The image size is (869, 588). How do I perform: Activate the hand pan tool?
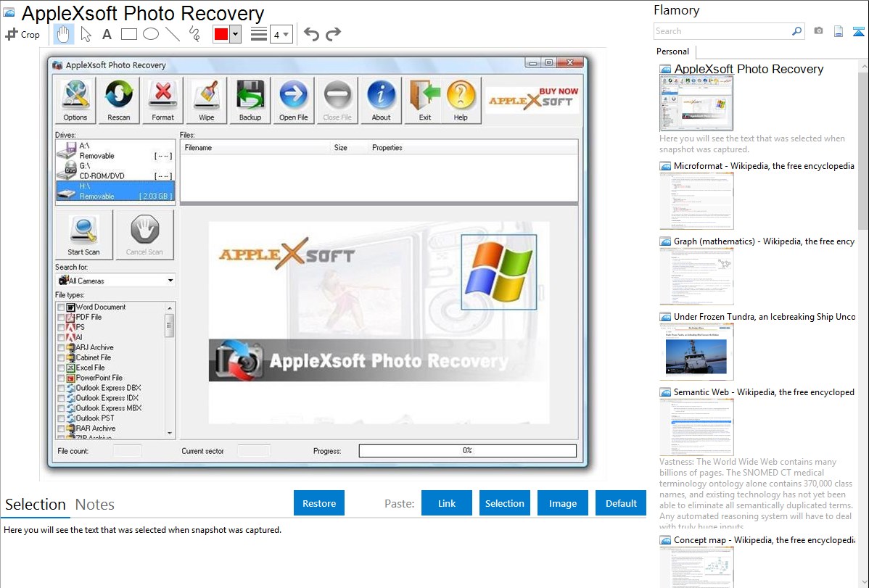coord(63,34)
